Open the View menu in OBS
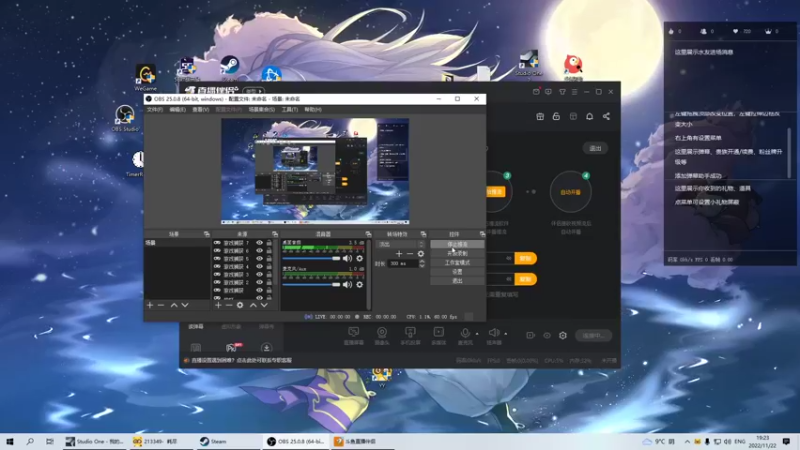800x450 pixels. tap(201, 110)
